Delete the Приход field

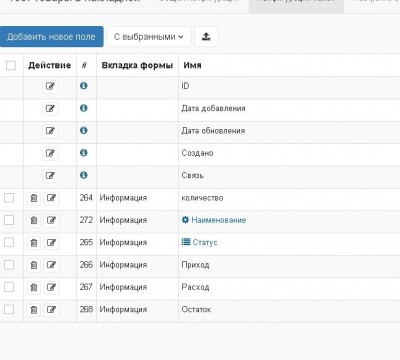(x=34, y=265)
